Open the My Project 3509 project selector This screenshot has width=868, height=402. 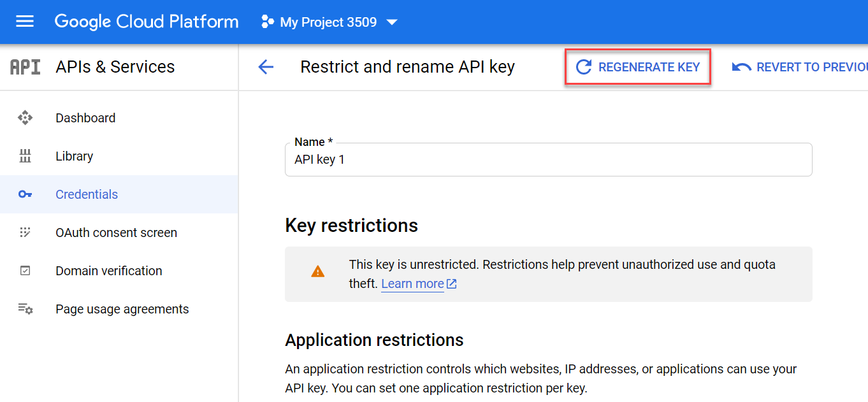[x=329, y=21]
